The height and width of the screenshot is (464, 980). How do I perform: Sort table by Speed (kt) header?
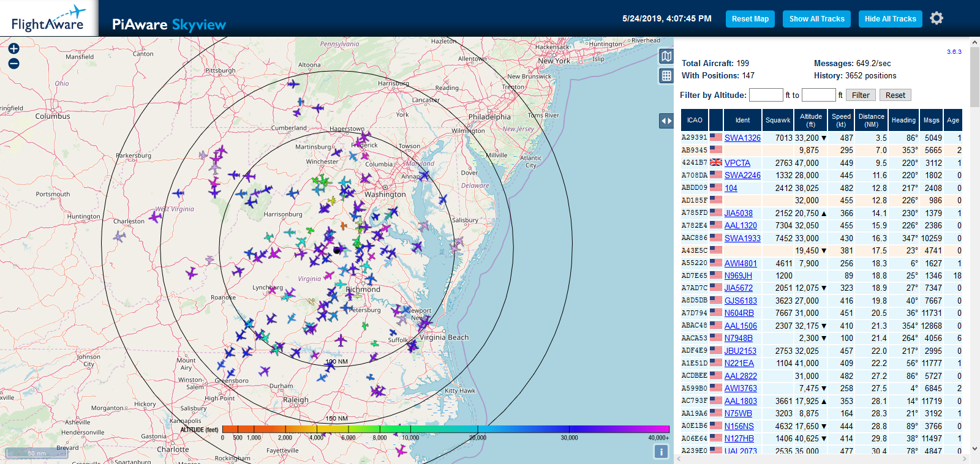tap(841, 120)
